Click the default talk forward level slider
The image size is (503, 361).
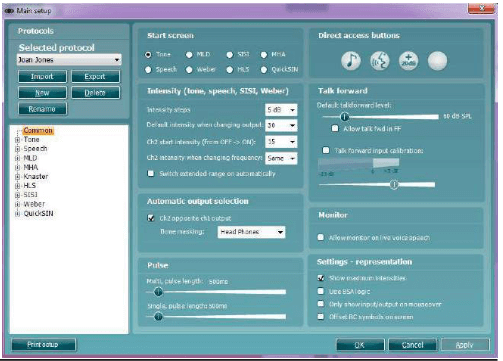tap(380, 117)
